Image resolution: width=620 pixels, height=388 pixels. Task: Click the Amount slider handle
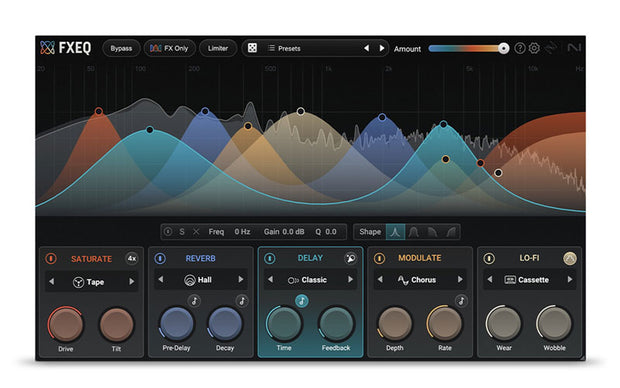coord(503,48)
